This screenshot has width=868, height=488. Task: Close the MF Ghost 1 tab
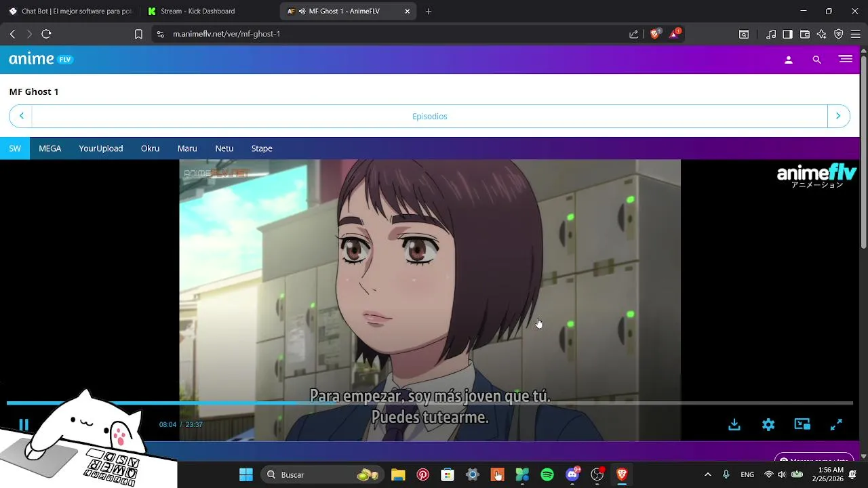pos(407,11)
